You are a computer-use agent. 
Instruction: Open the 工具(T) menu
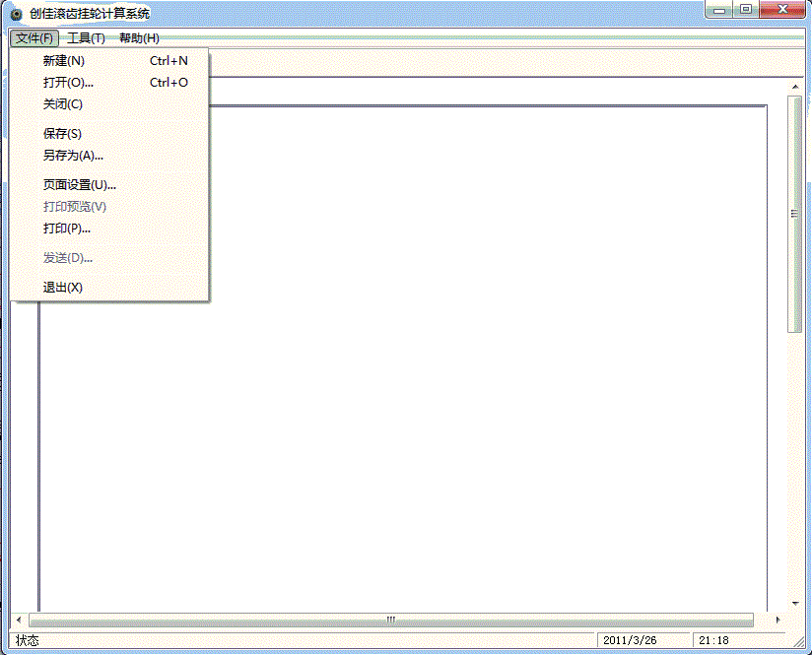[x=86, y=38]
